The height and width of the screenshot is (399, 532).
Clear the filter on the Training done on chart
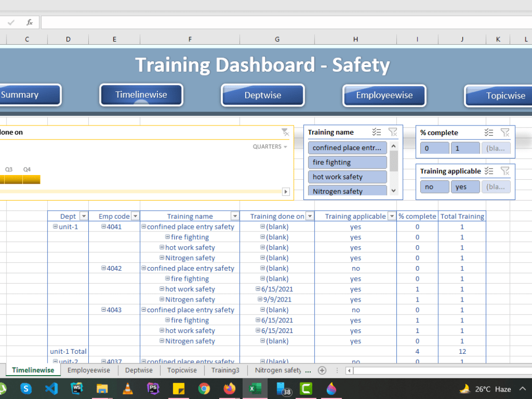285,132
